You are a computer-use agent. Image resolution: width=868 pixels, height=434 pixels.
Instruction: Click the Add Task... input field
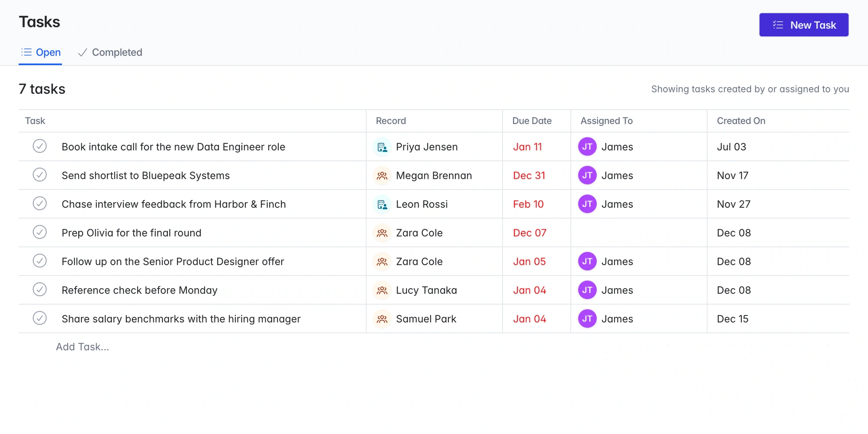tap(82, 347)
